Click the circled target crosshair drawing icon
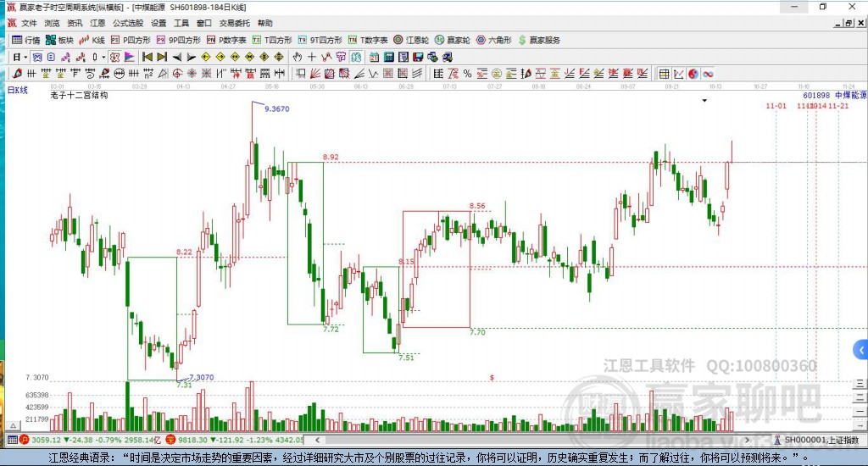868x466 pixels. click(177, 74)
